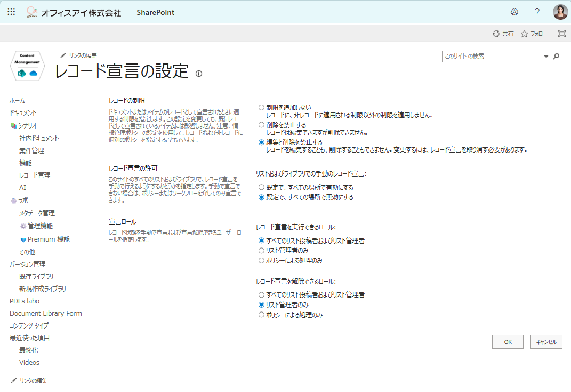Open the settings gear icon
Viewport: 571px width, 392px height.
click(x=514, y=12)
